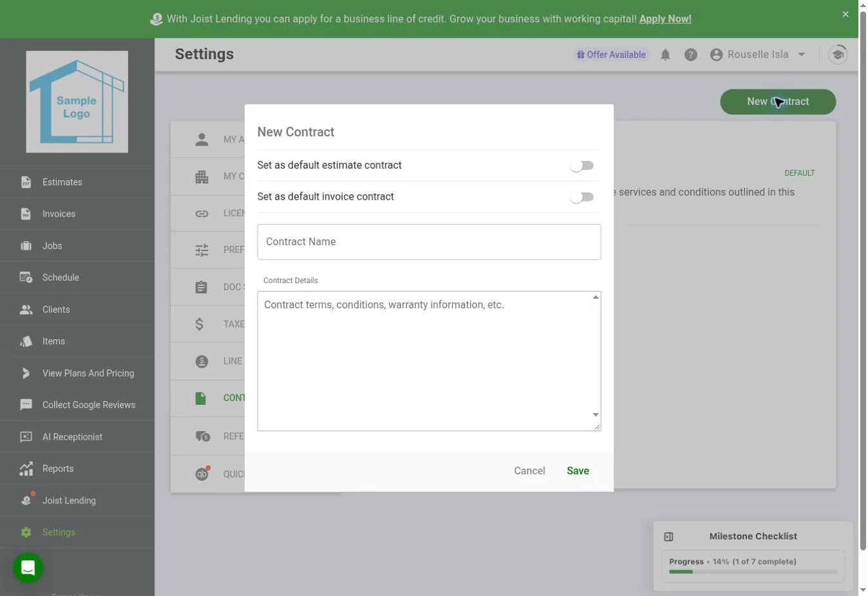Image resolution: width=868 pixels, height=596 pixels.
Task: Click the Estimates menu label
Action: pos(62,182)
